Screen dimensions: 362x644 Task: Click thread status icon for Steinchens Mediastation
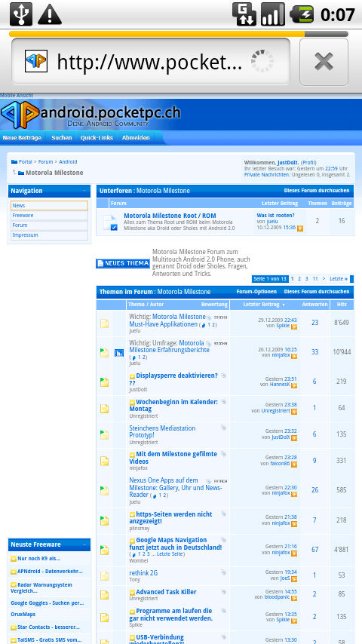pyautogui.click(x=104, y=435)
